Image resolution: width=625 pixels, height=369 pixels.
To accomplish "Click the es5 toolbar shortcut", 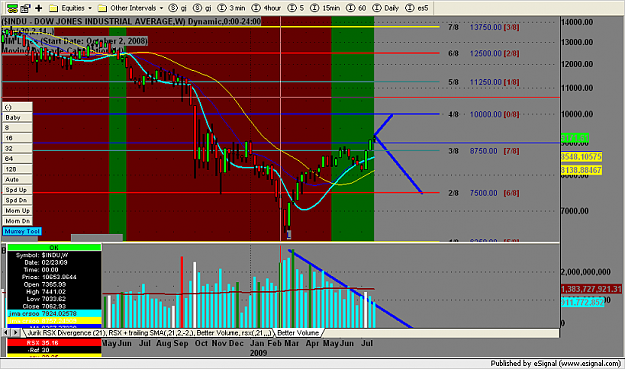I will click(x=417, y=8).
